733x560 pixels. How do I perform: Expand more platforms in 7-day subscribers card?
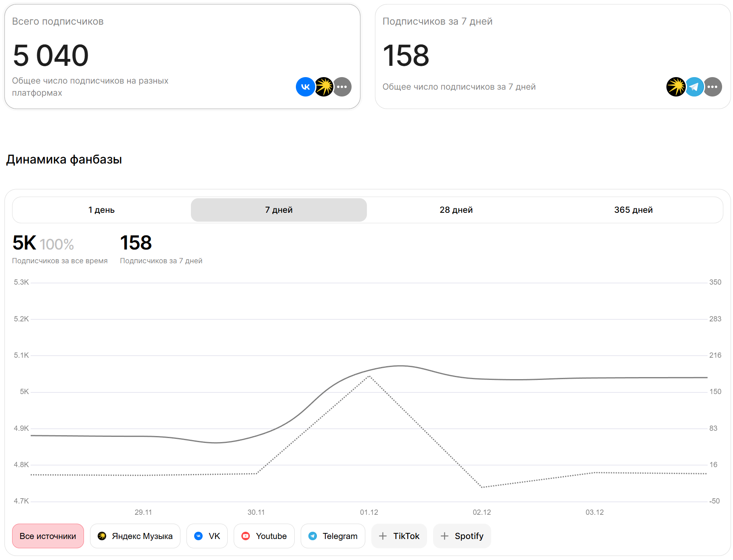click(x=713, y=87)
